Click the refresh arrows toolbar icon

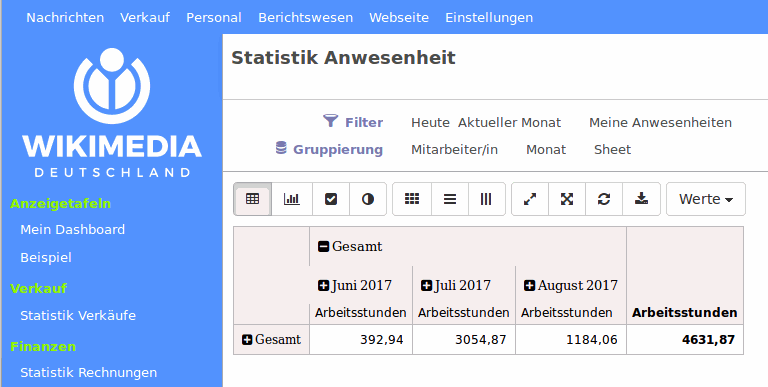point(604,199)
